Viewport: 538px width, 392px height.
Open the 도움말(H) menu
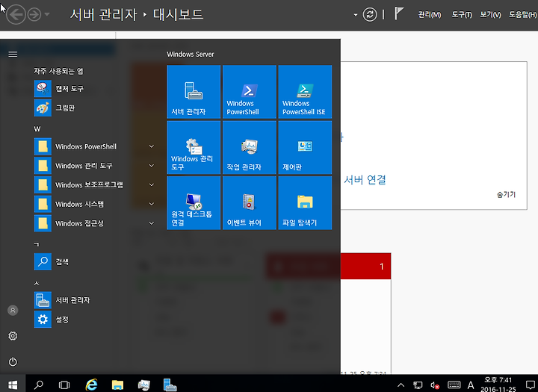[523, 15]
